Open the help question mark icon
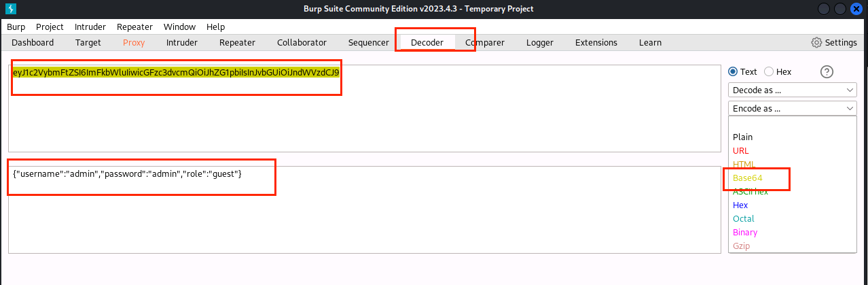Image resolution: width=868 pixels, height=285 pixels. pyautogui.click(x=827, y=72)
